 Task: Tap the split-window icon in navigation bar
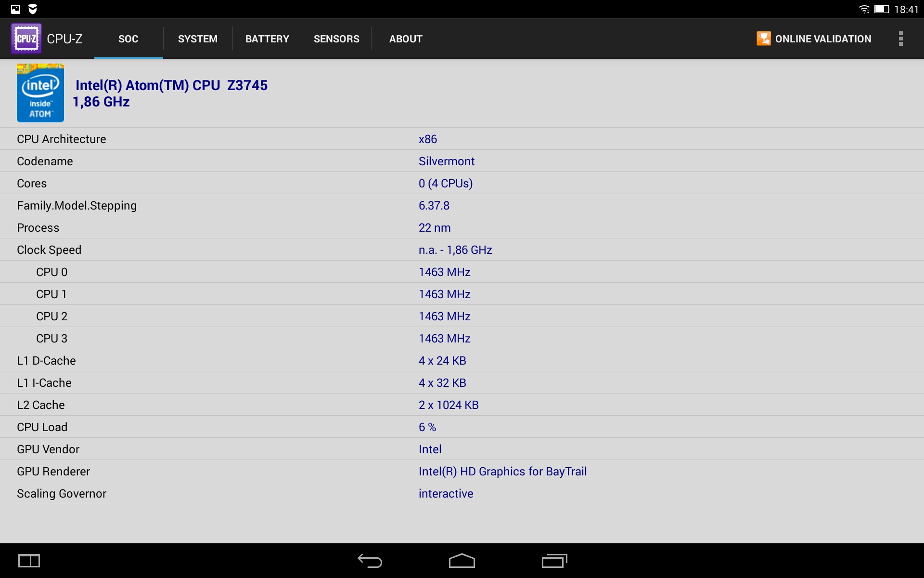click(x=29, y=561)
